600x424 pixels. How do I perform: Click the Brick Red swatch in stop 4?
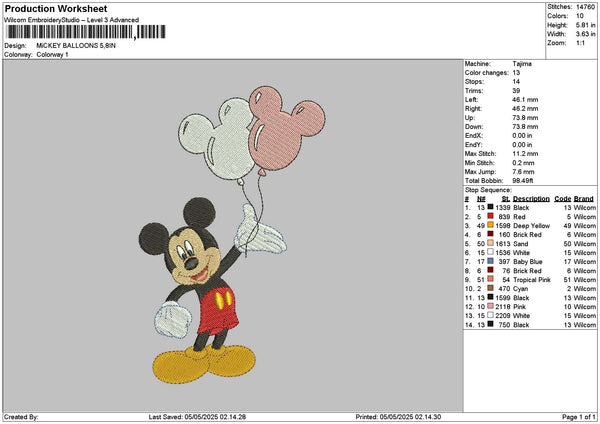490,234
